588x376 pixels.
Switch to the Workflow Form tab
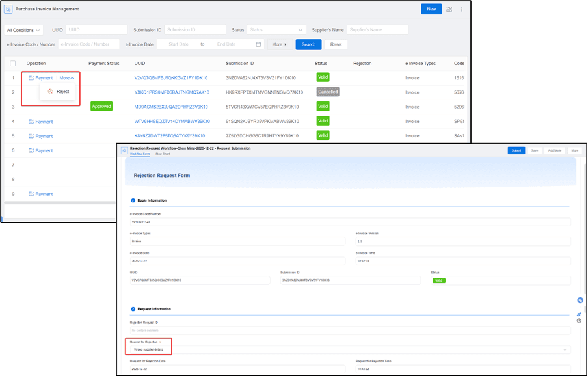pyautogui.click(x=139, y=154)
